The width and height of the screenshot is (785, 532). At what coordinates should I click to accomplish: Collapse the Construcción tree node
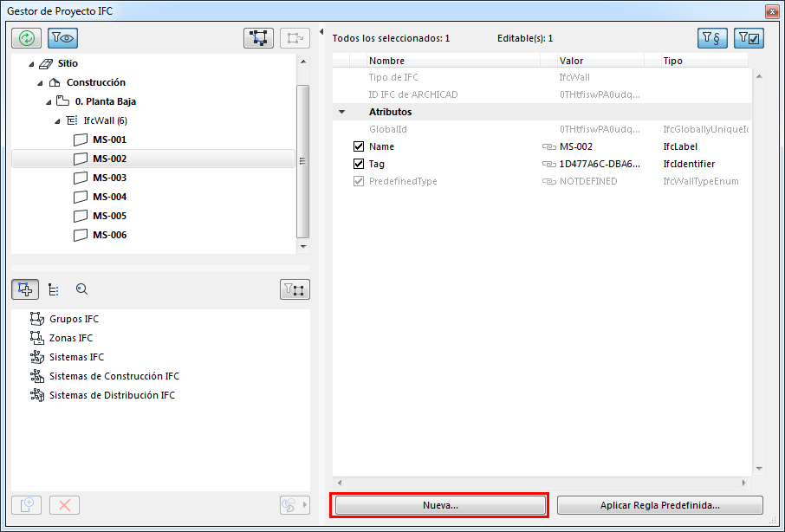pos(40,83)
